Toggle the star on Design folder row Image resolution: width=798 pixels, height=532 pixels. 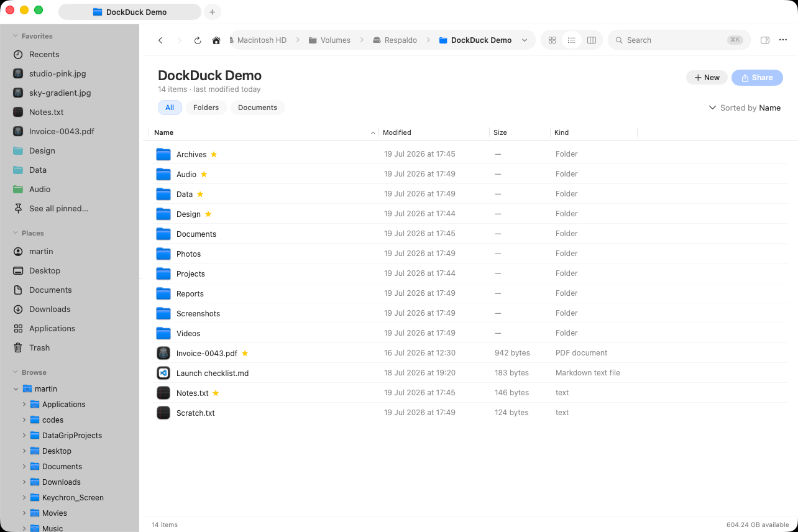tap(208, 214)
